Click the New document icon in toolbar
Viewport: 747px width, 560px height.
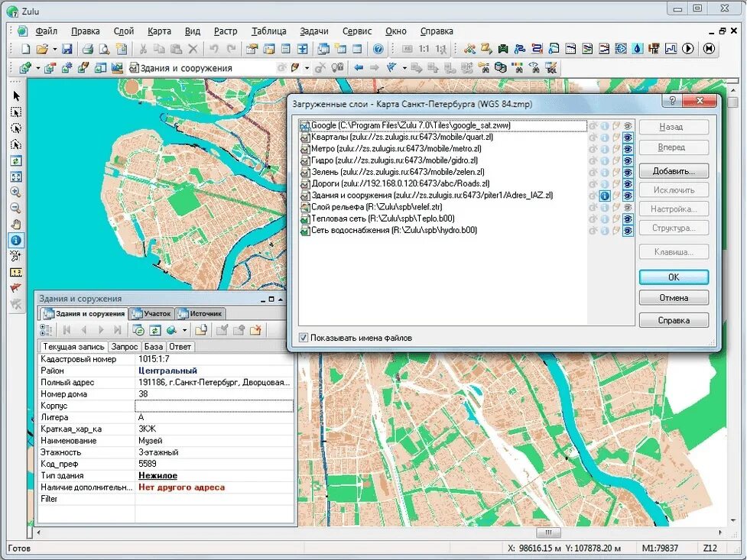tap(26, 49)
